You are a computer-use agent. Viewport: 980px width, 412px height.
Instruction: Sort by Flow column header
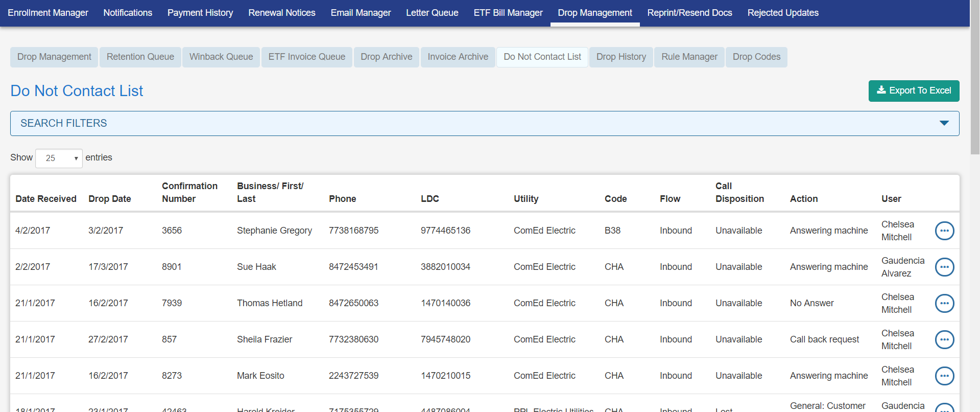click(670, 199)
